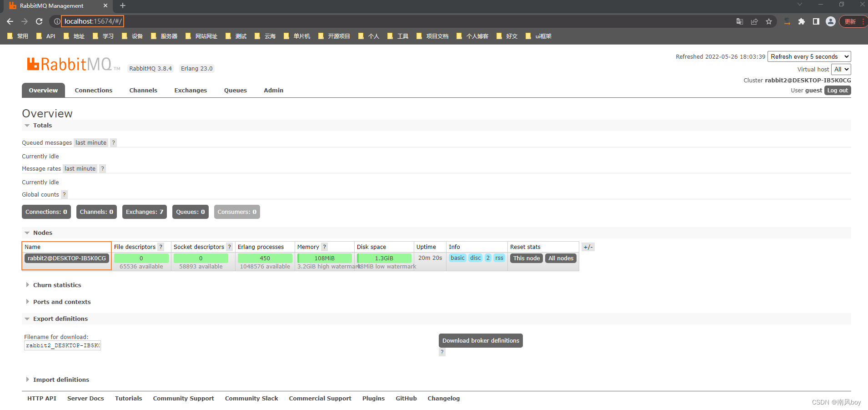Open the 地址 bookmarks folder
The image size is (868, 410).
click(74, 36)
